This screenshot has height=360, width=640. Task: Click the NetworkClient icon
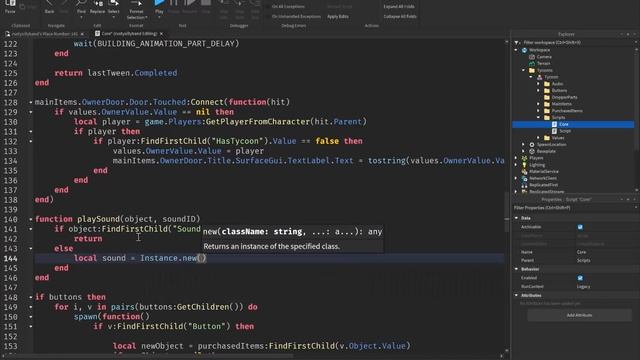point(524,178)
